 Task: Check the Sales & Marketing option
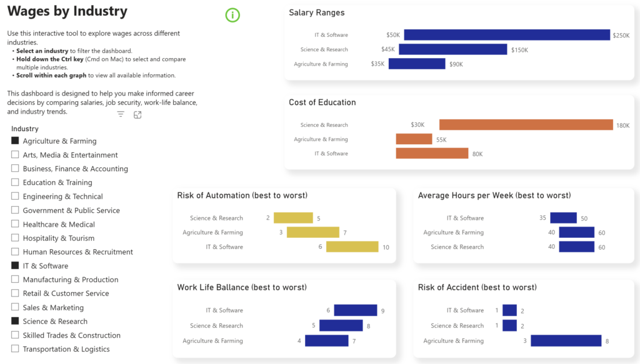[15, 307]
